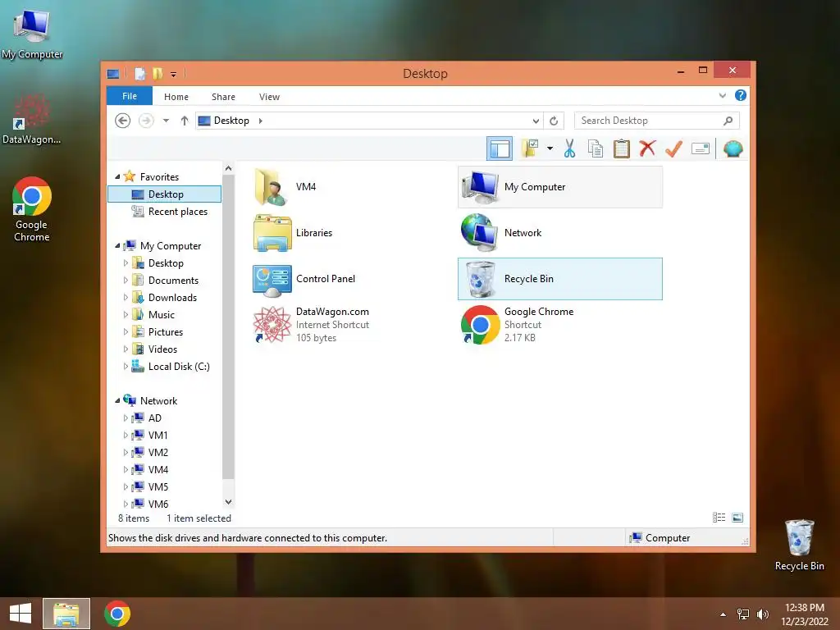Switch to the View ribbon tab
Image resolution: width=840 pixels, height=630 pixels.
tap(269, 97)
